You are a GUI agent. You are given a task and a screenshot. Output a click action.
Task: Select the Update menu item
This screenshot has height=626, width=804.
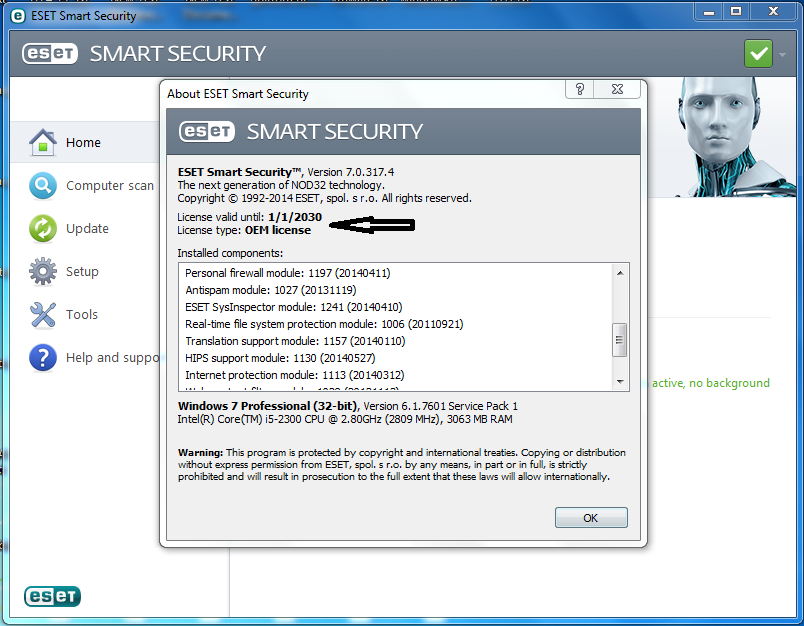87,229
